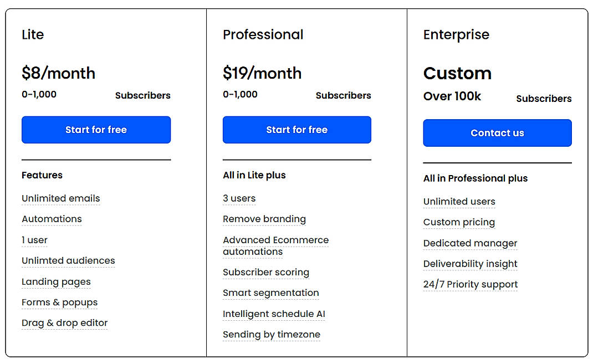Open the Unlimted audiences link
The width and height of the screenshot is (593, 364).
coord(68,260)
